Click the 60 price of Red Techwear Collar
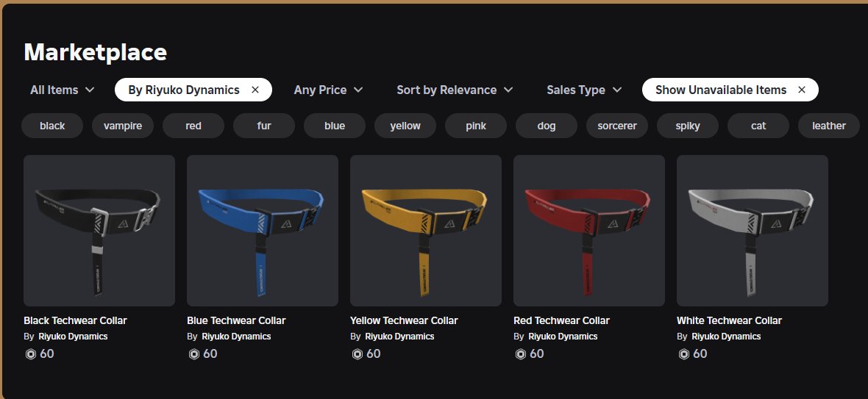Image resolution: width=868 pixels, height=399 pixels. [x=537, y=353]
